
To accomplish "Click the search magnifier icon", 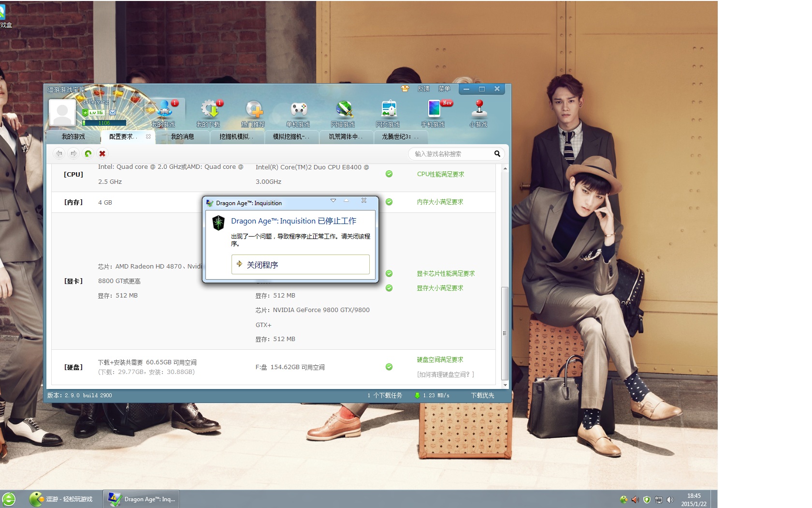I will pos(497,154).
